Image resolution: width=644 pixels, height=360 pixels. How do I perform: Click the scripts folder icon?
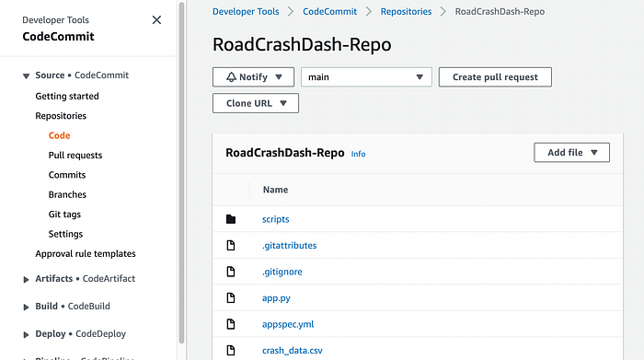231,219
